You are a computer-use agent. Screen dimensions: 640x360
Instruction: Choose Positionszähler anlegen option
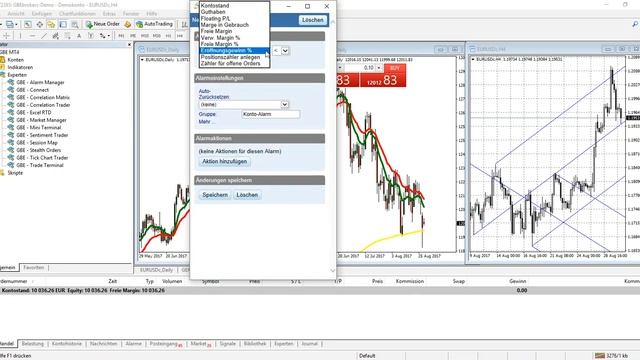(235, 57)
